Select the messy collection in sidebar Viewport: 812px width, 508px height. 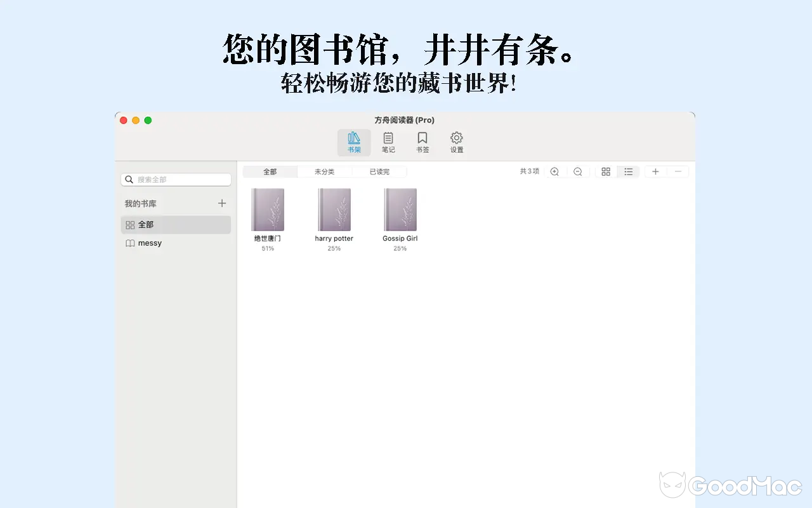pos(150,243)
